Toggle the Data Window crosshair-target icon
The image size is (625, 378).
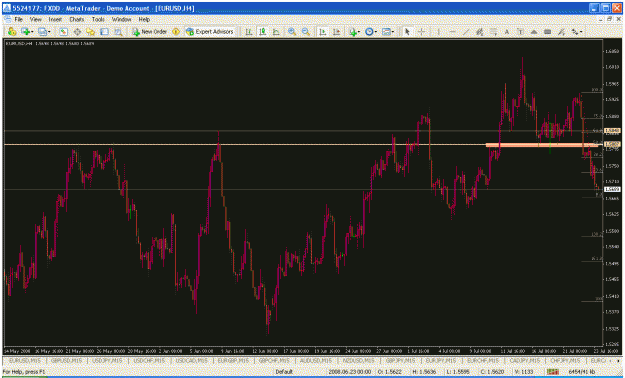tap(77, 32)
